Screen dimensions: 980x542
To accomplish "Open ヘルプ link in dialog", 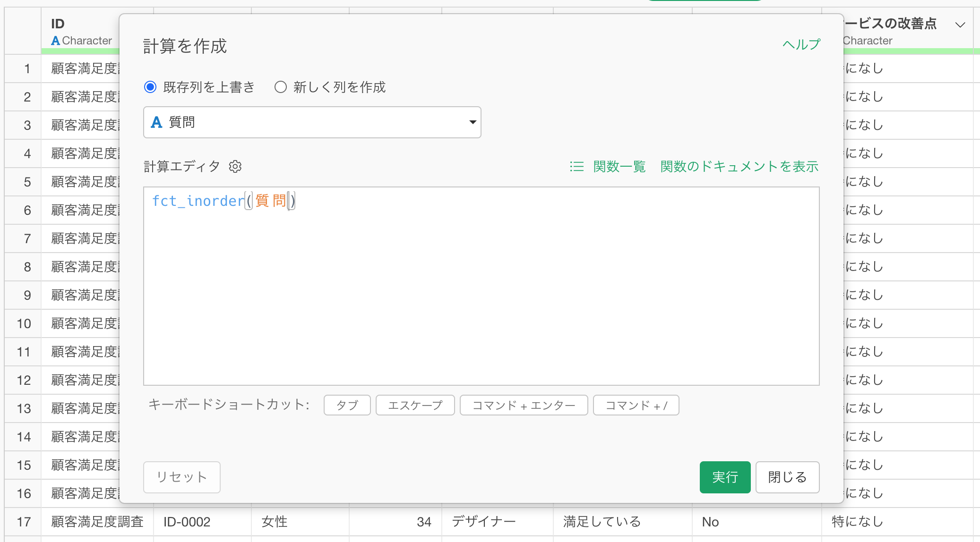I will [801, 44].
